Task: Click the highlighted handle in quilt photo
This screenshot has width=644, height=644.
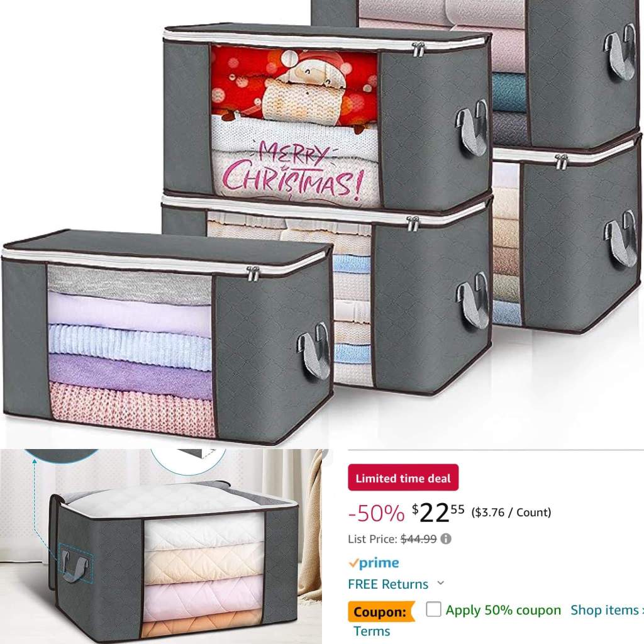Action: point(75,565)
